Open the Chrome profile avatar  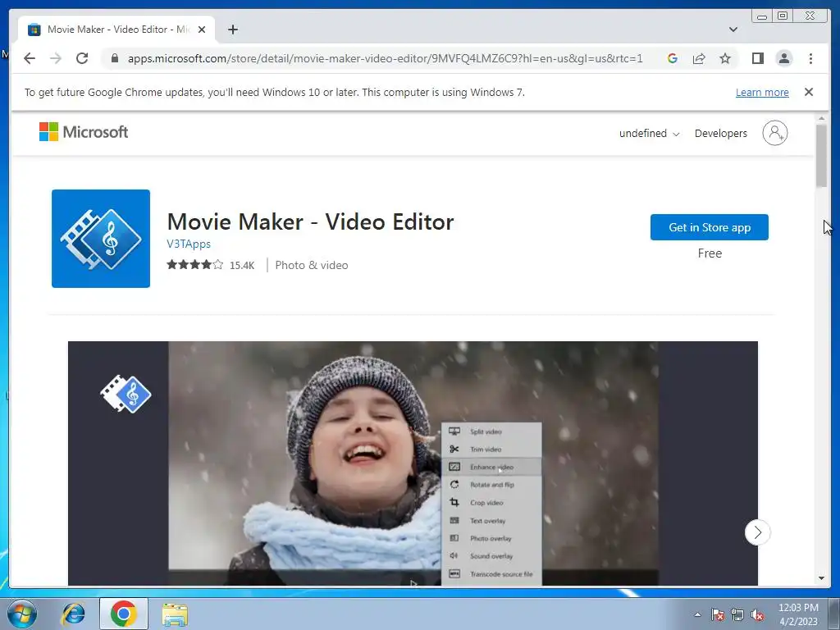783,58
